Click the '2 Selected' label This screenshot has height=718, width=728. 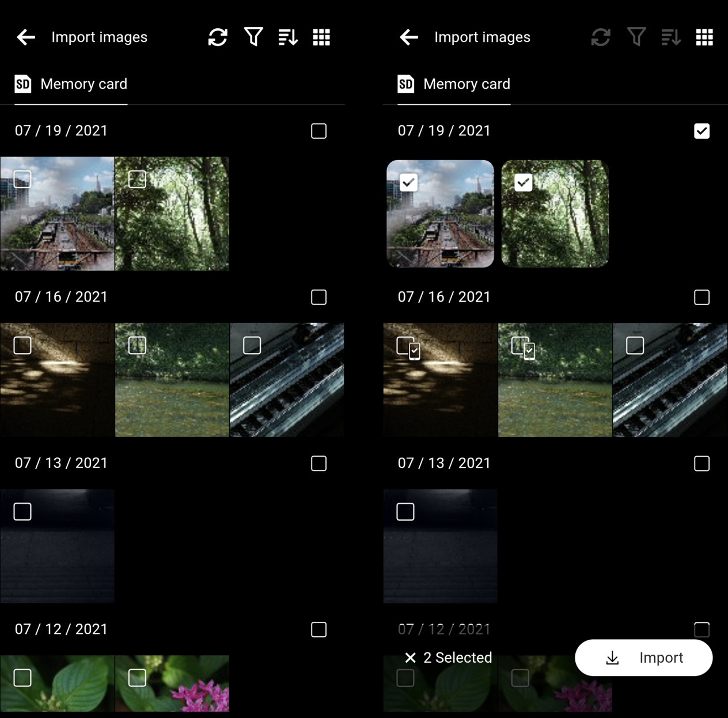tap(458, 658)
